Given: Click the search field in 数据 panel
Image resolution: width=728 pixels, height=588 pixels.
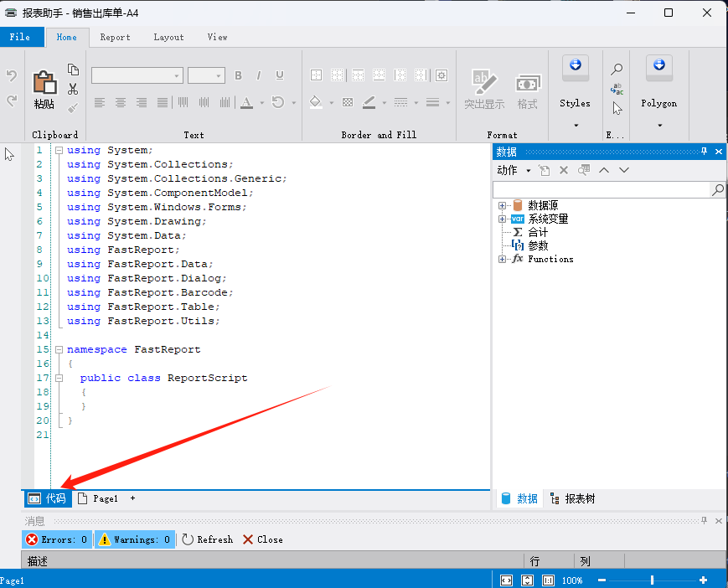Looking at the screenshot, I should pyautogui.click(x=602, y=189).
